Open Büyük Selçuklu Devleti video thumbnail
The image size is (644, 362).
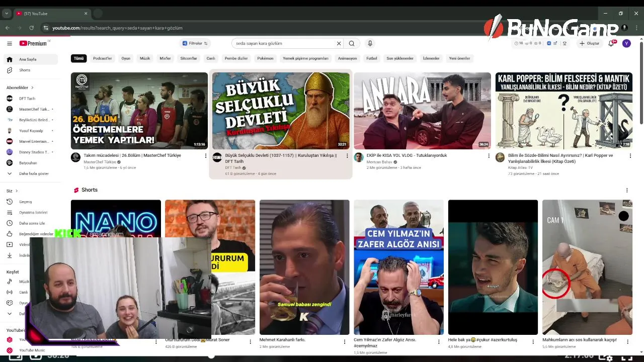coord(281,111)
